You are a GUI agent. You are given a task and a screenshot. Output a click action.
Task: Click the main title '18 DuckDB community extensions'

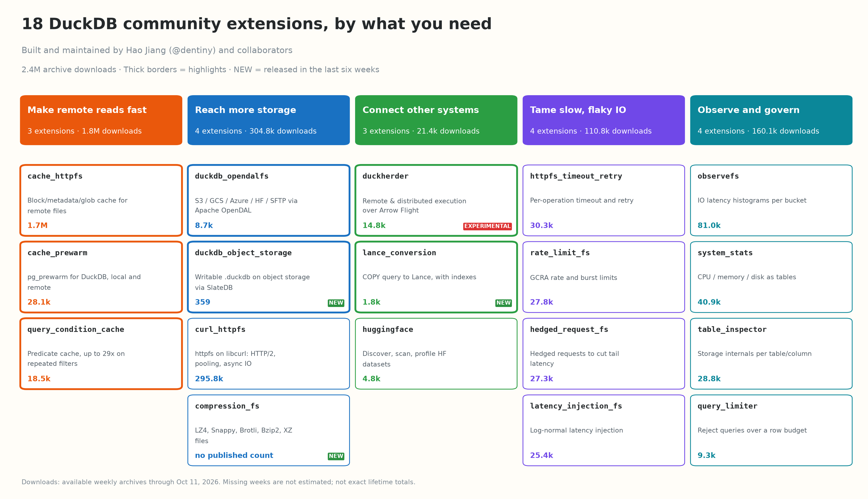257,24
